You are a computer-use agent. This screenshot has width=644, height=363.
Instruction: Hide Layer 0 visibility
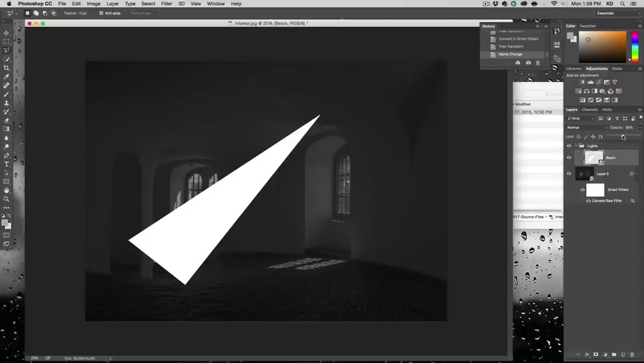[569, 173]
